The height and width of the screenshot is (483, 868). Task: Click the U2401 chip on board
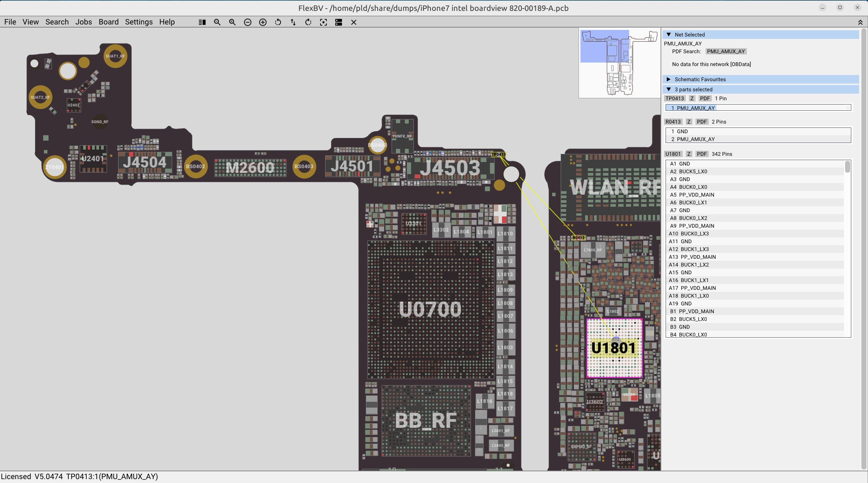click(x=93, y=159)
